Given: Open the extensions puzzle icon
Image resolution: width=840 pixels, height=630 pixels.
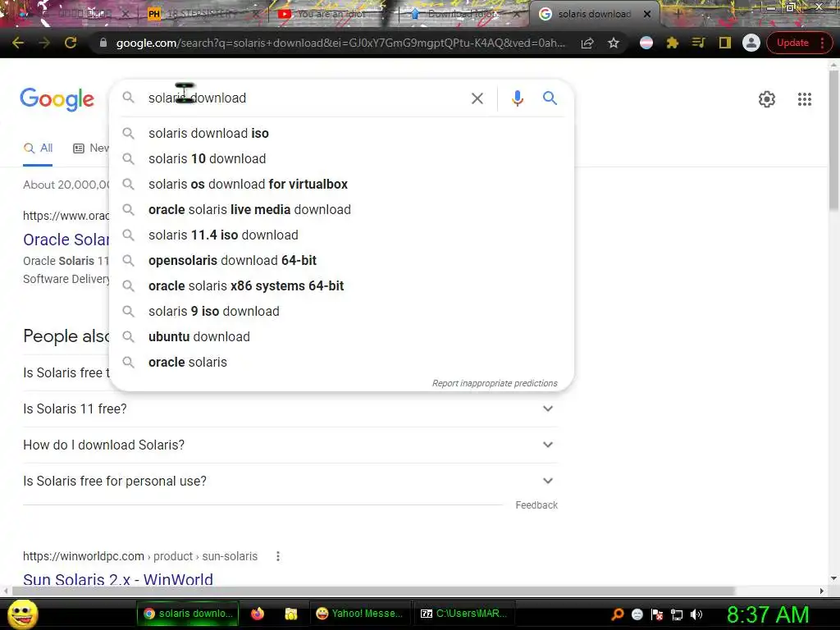Looking at the screenshot, I should click(x=673, y=43).
